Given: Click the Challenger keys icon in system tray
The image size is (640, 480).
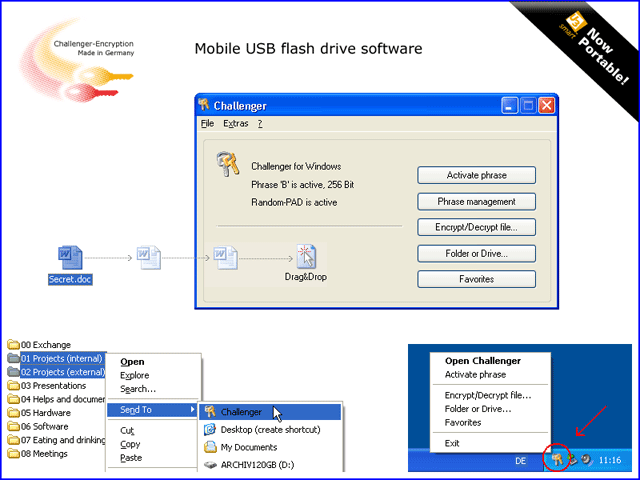Looking at the screenshot, I should pos(557,459).
